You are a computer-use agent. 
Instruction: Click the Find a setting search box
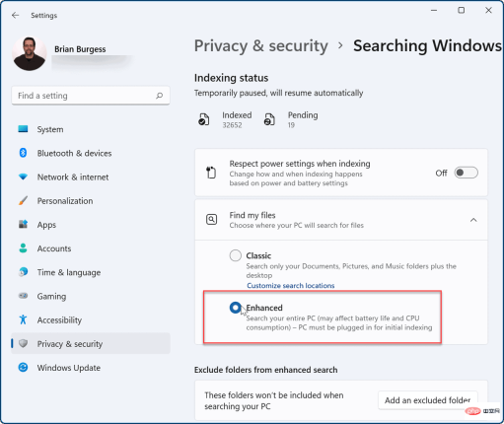click(91, 96)
